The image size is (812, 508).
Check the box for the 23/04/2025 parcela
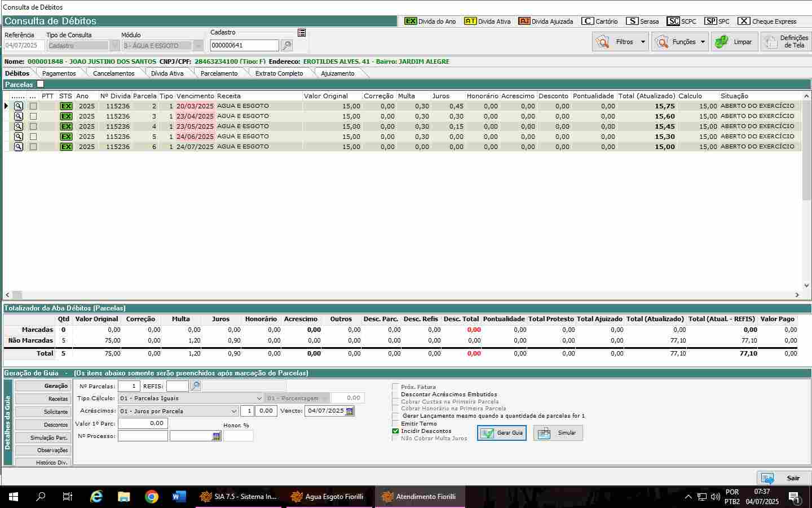tap(33, 116)
